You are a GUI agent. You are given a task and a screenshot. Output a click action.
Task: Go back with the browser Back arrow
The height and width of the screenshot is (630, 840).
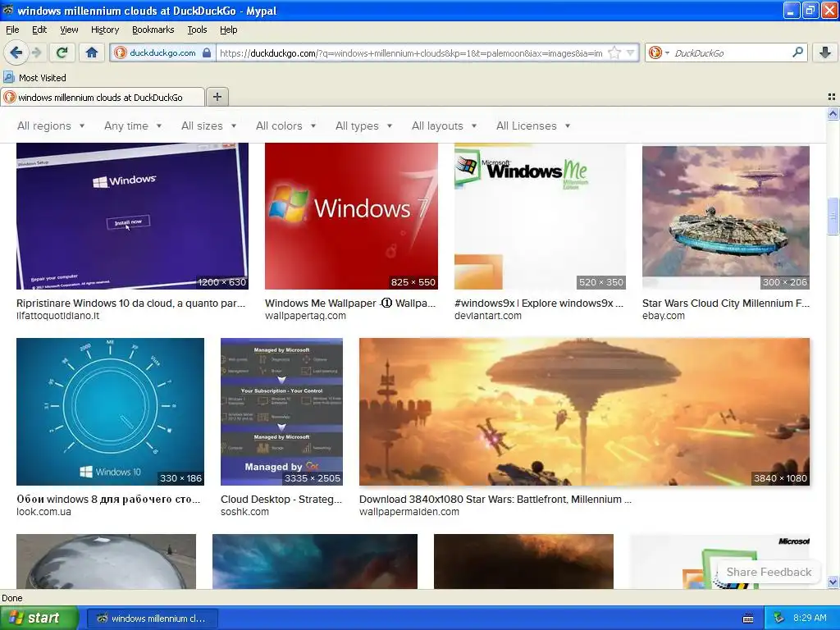[x=16, y=52]
